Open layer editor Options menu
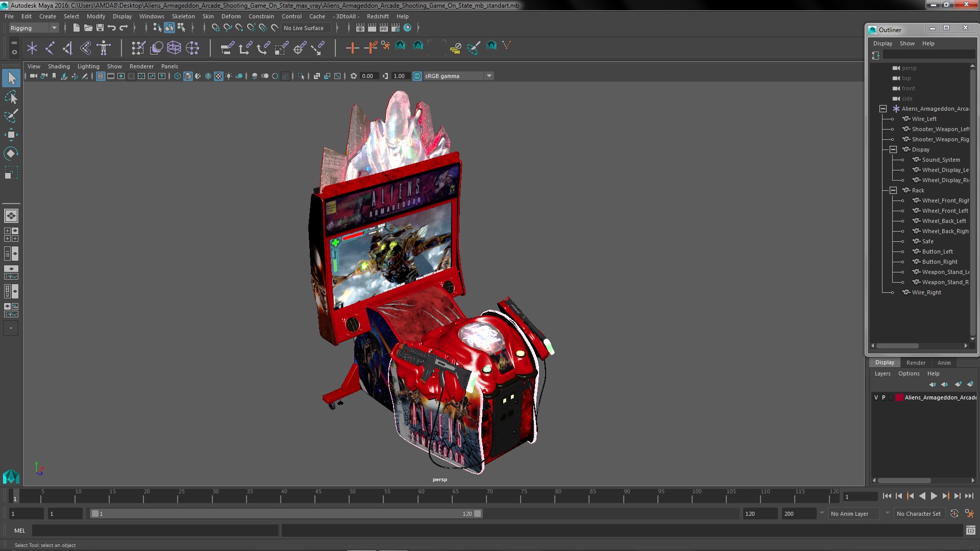 point(909,373)
